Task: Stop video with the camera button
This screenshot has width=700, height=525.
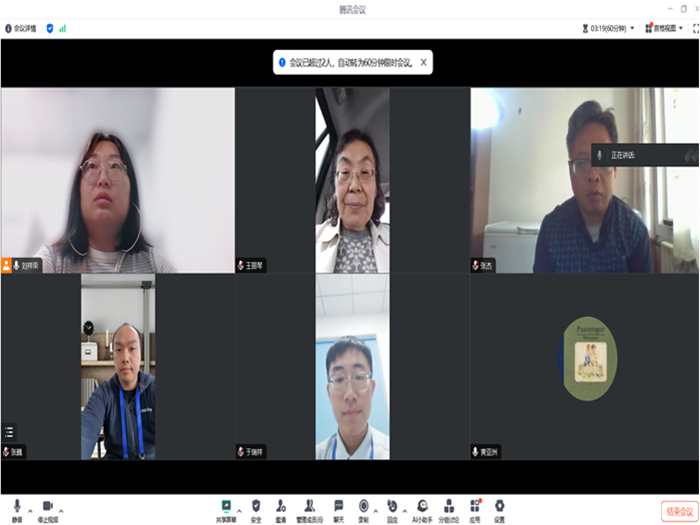Action: pos(47,507)
